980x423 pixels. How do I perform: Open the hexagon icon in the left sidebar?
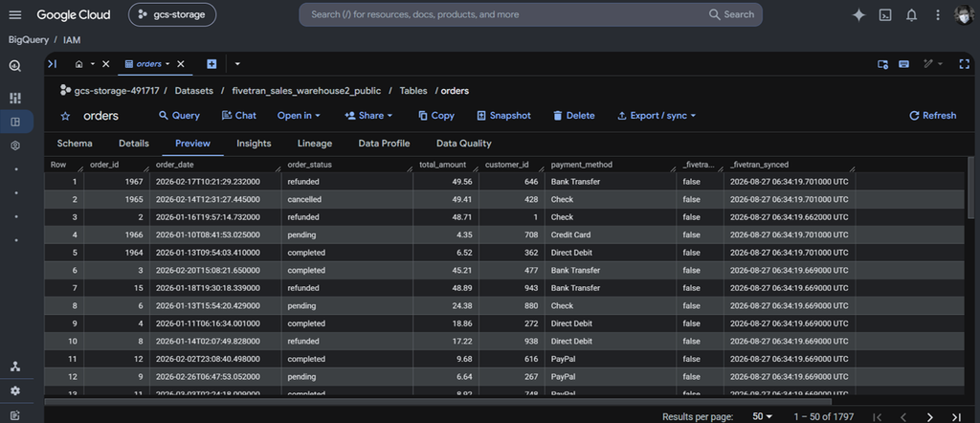tap(15, 145)
